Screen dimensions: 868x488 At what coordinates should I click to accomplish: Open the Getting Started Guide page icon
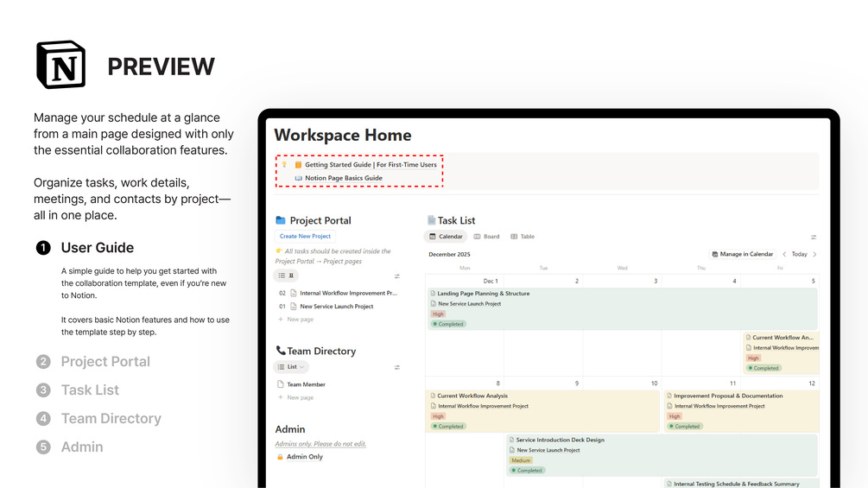point(298,165)
